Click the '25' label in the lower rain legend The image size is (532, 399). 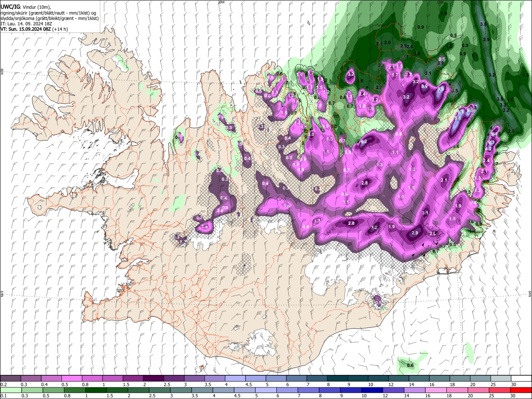493,396
